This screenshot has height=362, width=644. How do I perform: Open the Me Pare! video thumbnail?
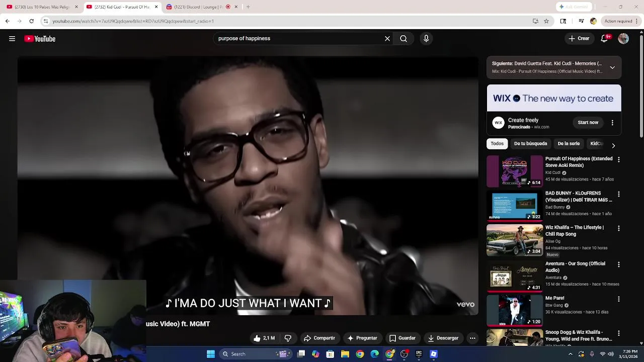(514, 311)
